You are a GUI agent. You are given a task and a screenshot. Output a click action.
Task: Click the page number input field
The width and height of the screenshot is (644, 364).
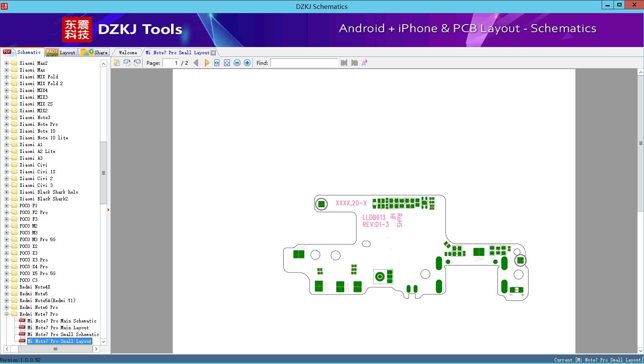click(x=171, y=63)
